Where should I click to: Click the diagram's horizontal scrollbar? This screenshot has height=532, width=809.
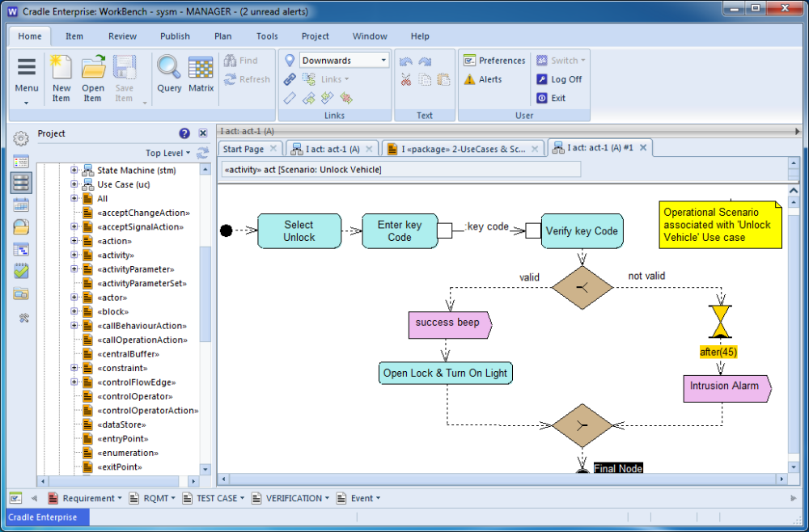502,479
